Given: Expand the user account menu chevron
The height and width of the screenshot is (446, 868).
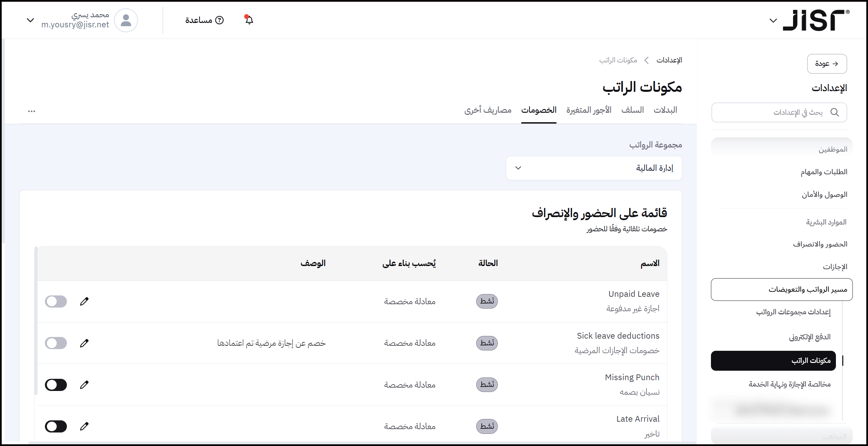Looking at the screenshot, I should pyautogui.click(x=30, y=20).
